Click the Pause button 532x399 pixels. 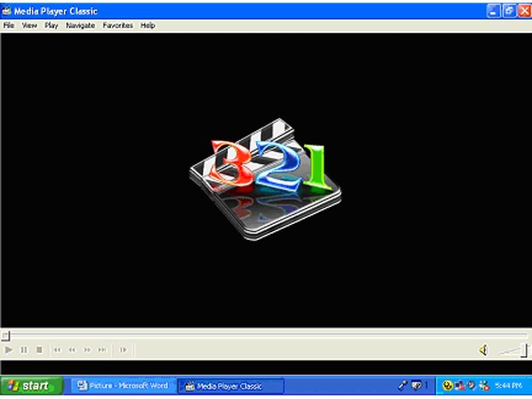(x=24, y=350)
